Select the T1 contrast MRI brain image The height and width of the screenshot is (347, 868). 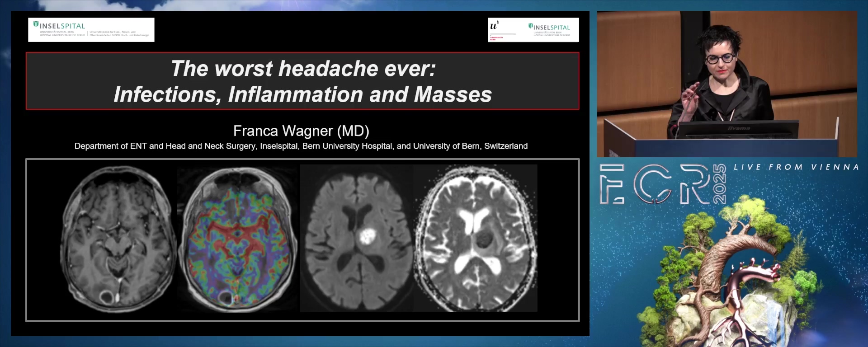tap(118, 239)
